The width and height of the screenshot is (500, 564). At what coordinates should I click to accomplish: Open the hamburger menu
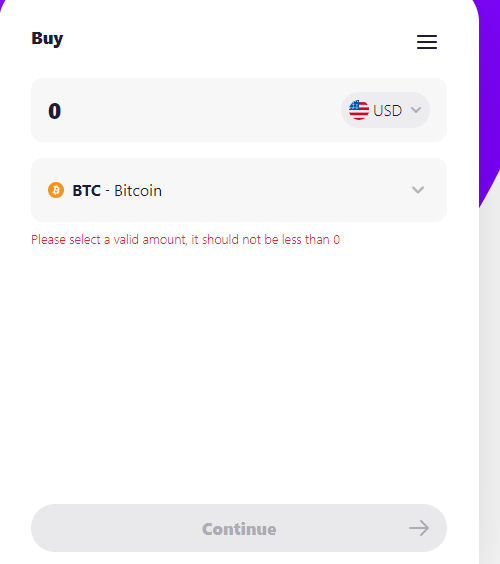[x=427, y=42]
